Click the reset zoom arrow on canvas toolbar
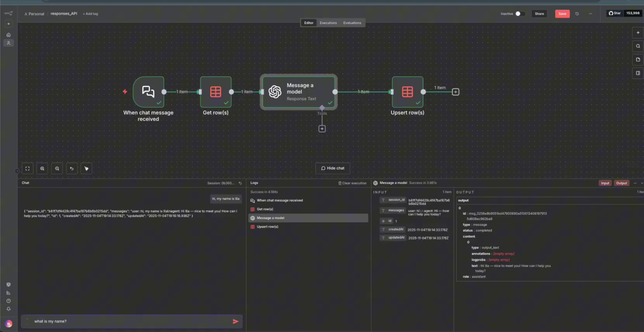The height and width of the screenshot is (332, 644). (72, 169)
